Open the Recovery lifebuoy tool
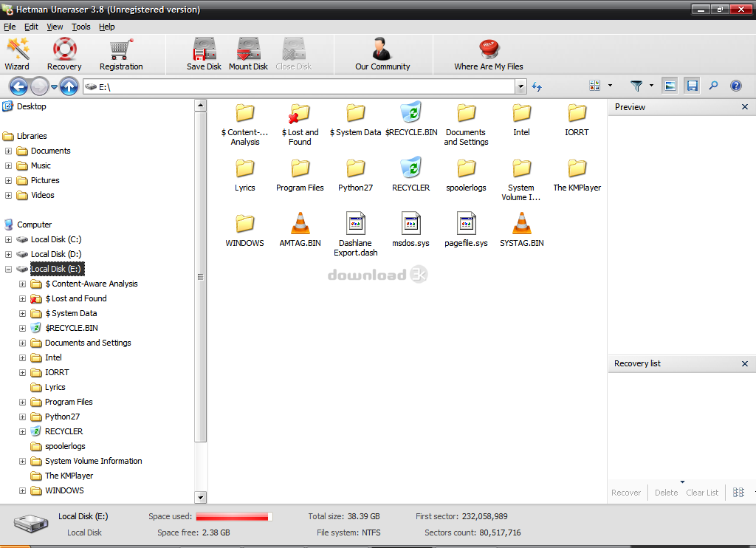The image size is (756, 548). coord(64,54)
